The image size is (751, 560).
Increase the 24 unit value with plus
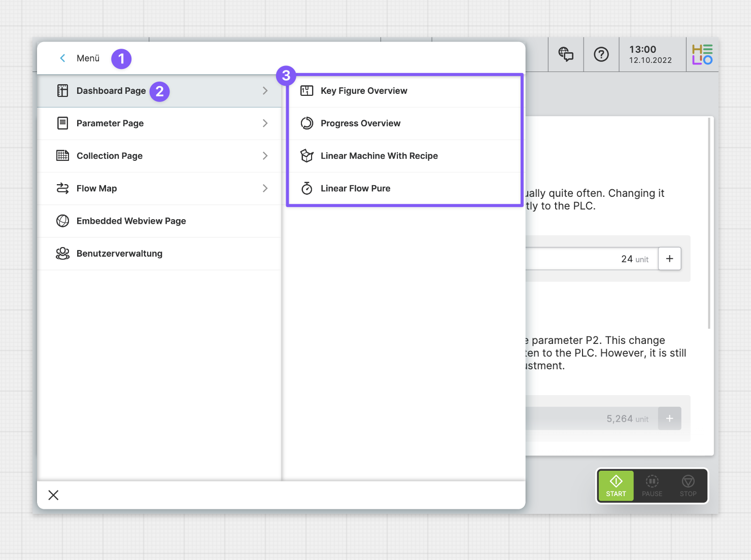(x=669, y=259)
